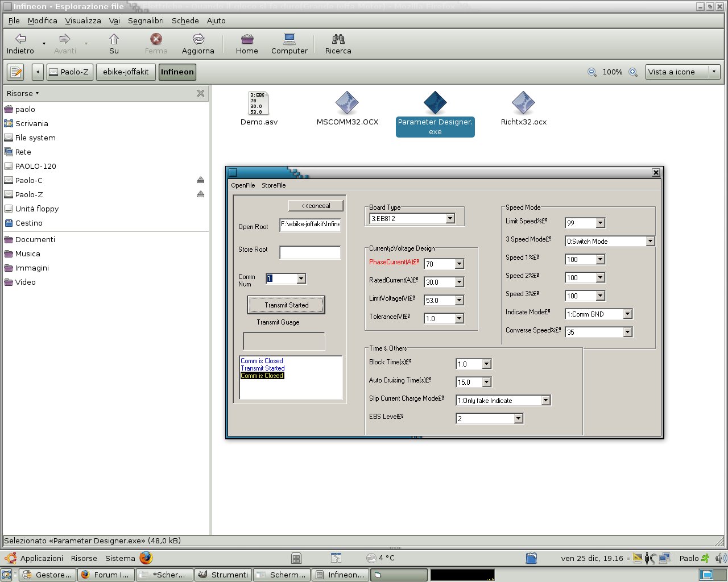728x582 pixels.
Task: Go back with the Indietro toolbar button
Action: click(x=20, y=44)
